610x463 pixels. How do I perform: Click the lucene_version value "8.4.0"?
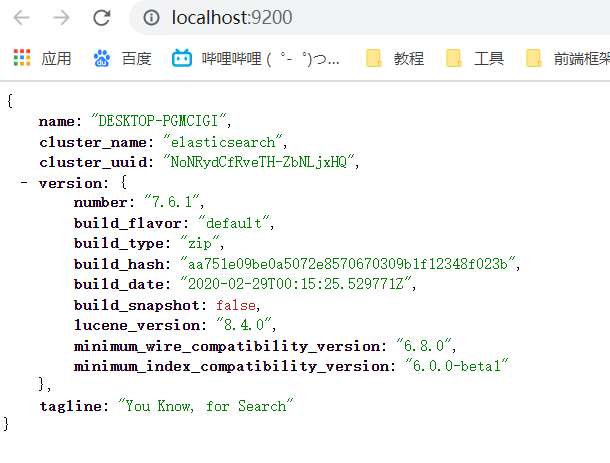pyautogui.click(x=244, y=324)
